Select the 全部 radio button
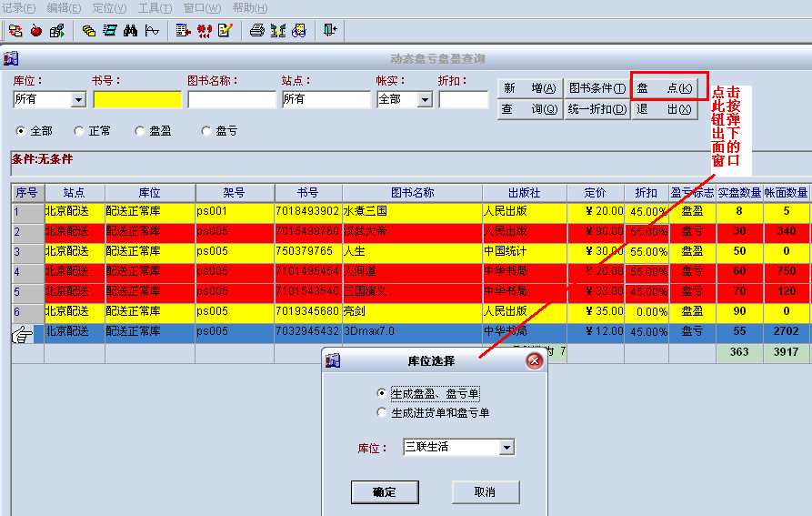 [20, 131]
